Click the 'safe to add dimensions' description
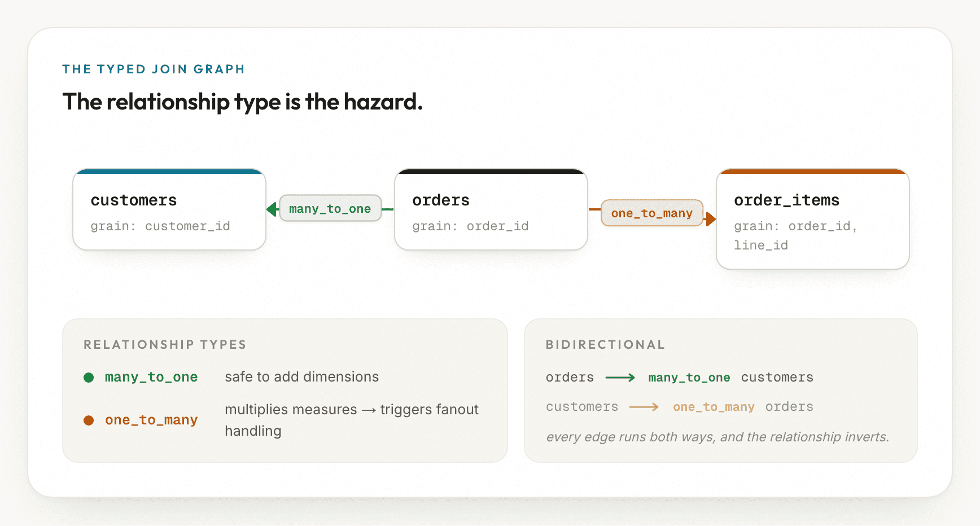980x526 pixels. (x=302, y=377)
